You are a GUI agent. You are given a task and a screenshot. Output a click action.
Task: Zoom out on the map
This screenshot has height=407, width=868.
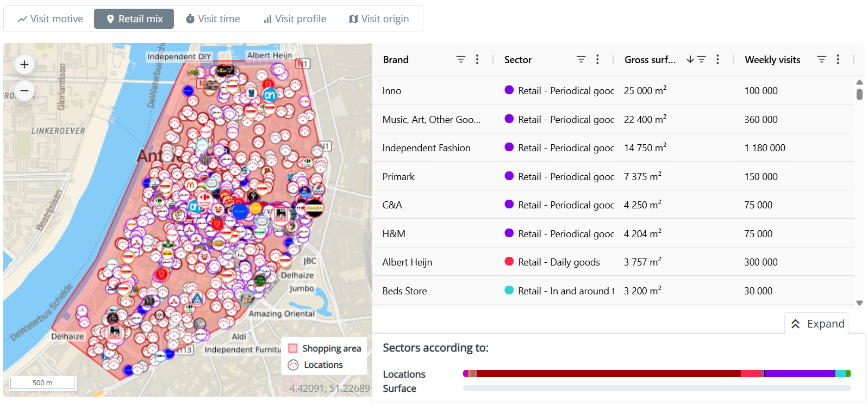24,90
